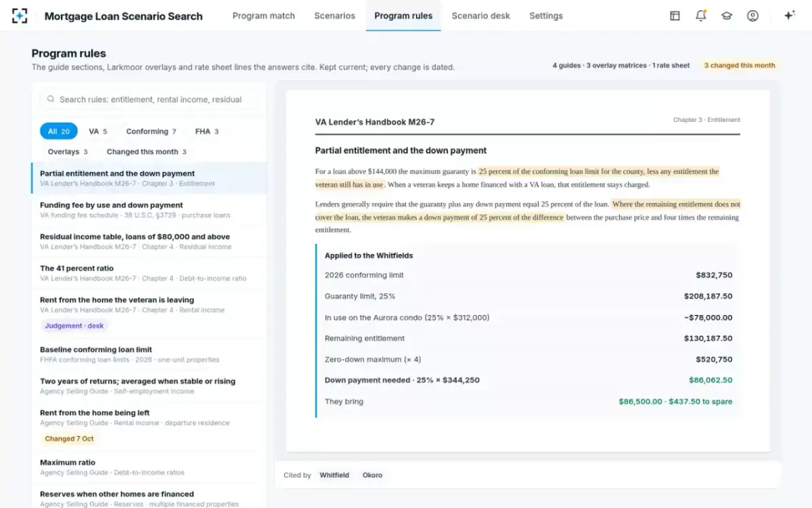Open the notifications bell
Screen dimensions: 812x508
pyautogui.click(x=701, y=16)
